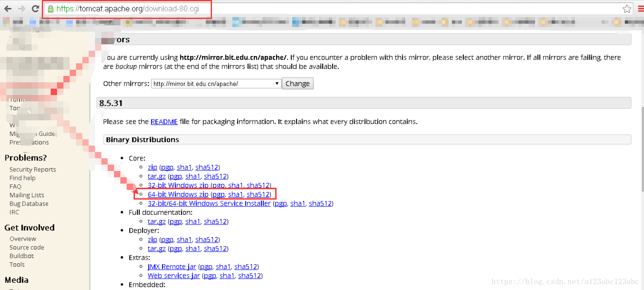
Task: Open the Other mirrors dropdown
Action: click(216, 84)
